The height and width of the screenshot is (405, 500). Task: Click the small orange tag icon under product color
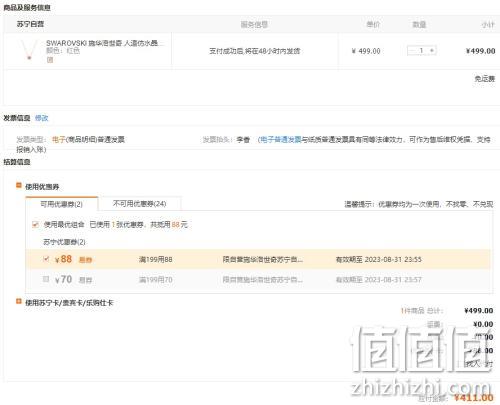50,60
